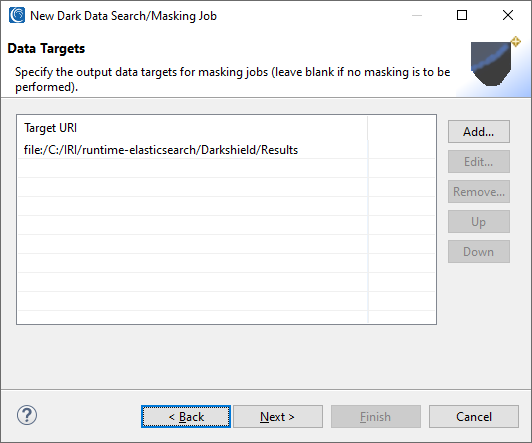Close the New Dark Data dialog
532x443 pixels.
pyautogui.click(x=508, y=15)
